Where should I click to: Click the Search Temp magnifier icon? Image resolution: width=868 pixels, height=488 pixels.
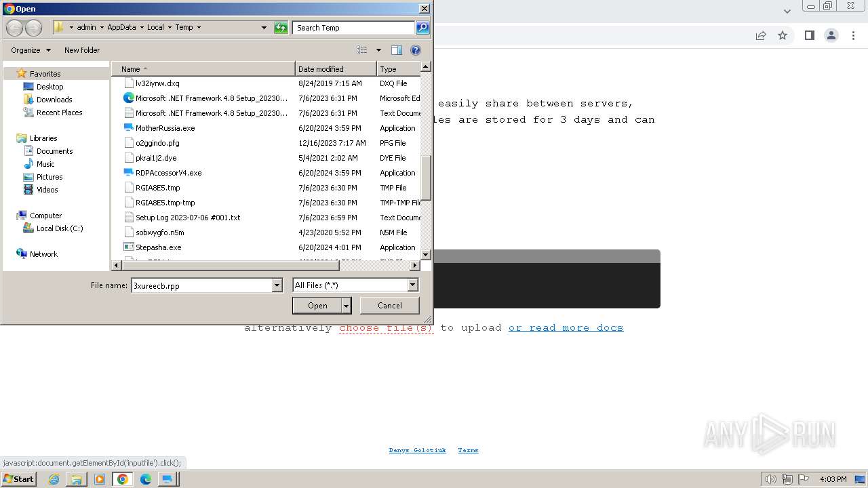pos(422,28)
